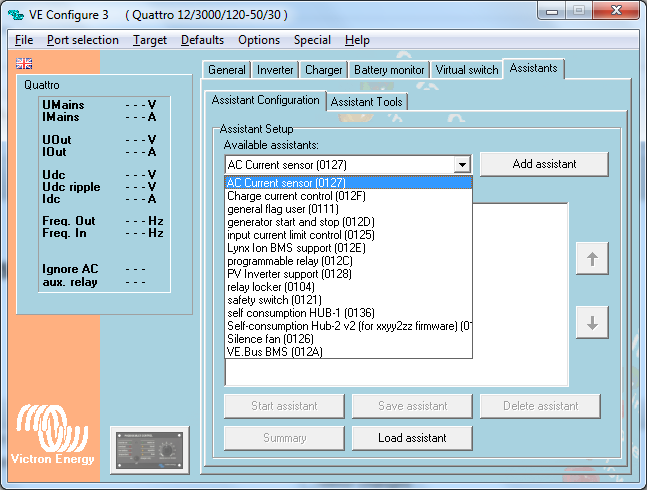
Task: Open the Special menu
Action: 312,40
